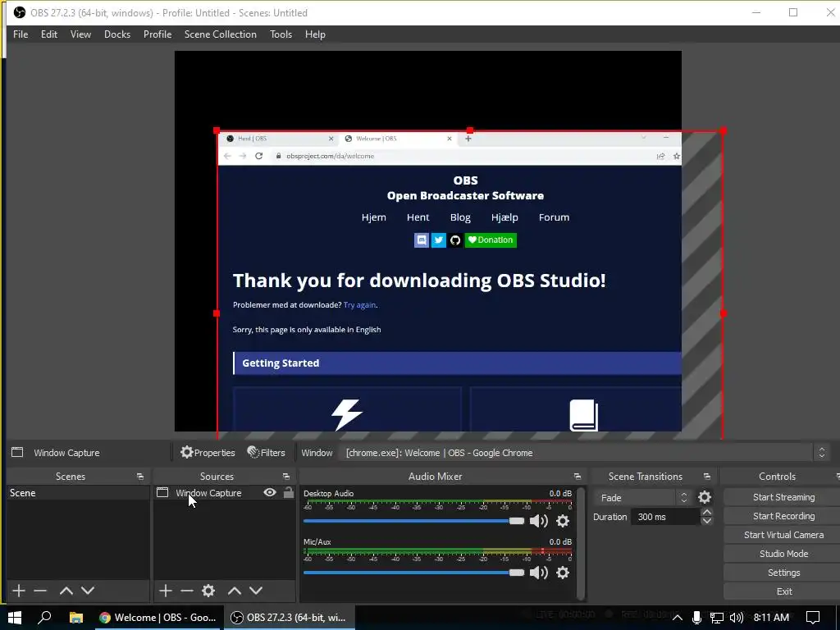
Task: Increase transition duration with up arrow
Action: tap(706, 513)
